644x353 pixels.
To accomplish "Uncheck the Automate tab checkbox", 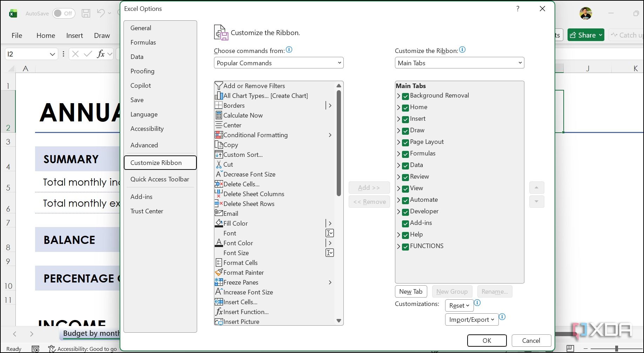I will point(405,200).
